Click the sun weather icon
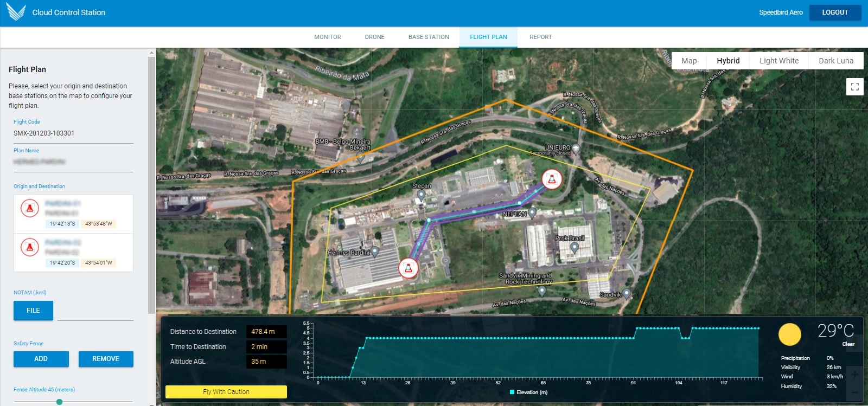Screen dimensions: 868x406 pos(789,334)
